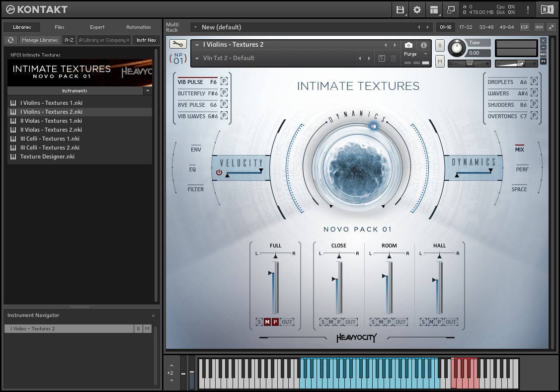
Task: Switch to the Files tab
Action: coord(60,27)
